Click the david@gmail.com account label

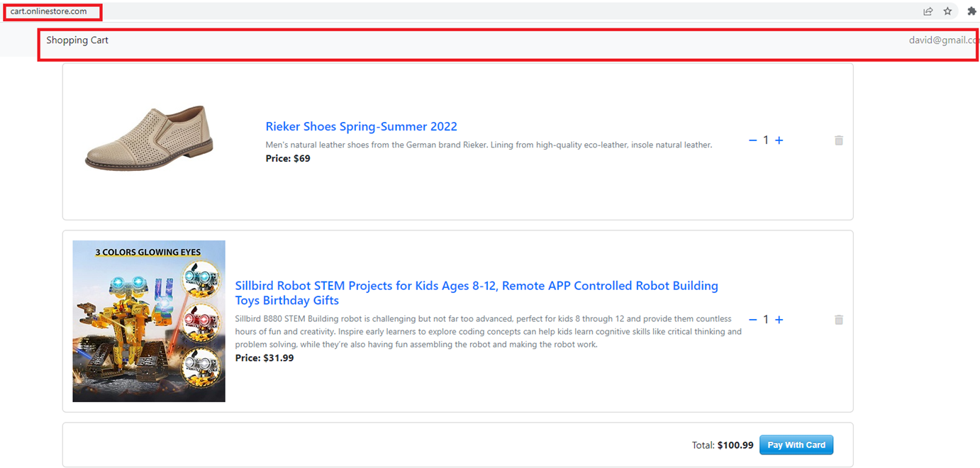tap(943, 40)
